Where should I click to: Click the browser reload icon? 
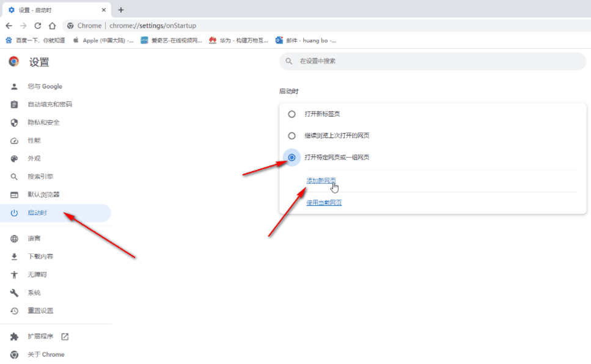coord(38,26)
